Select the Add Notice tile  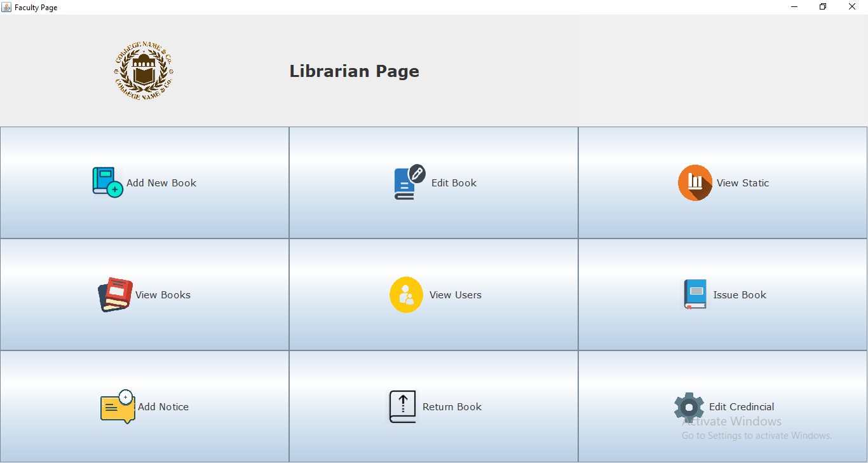(144, 406)
